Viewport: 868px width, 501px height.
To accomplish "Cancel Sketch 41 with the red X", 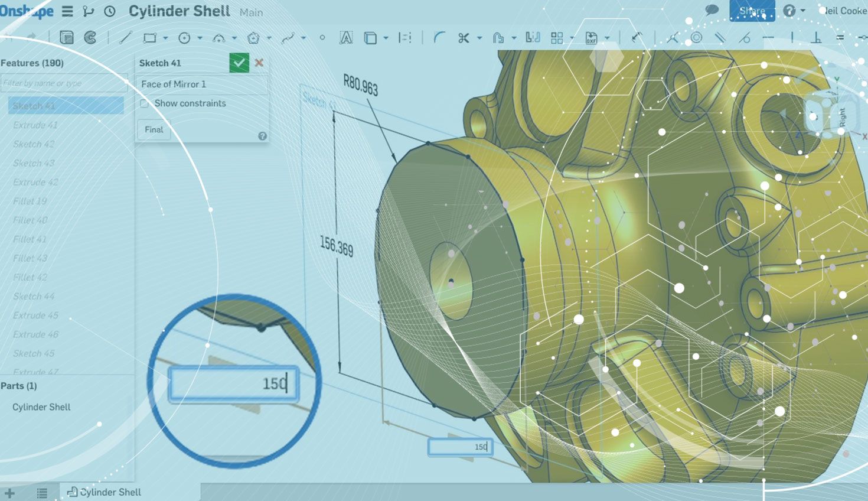I will click(x=259, y=63).
